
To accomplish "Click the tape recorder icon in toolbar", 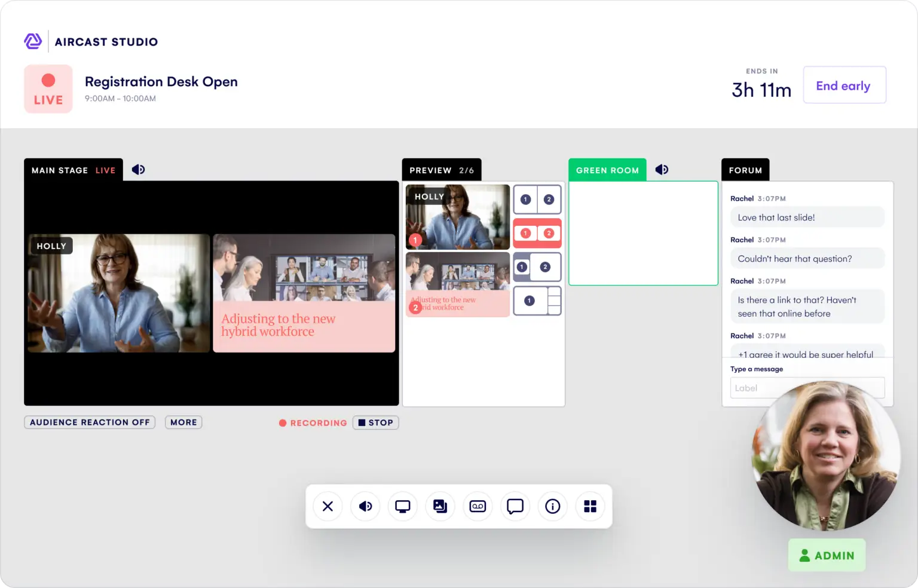I will [x=478, y=507].
